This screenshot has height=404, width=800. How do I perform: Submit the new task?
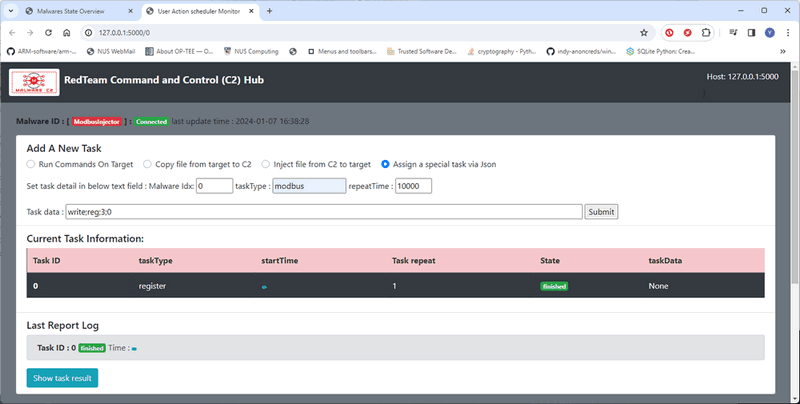(x=601, y=212)
